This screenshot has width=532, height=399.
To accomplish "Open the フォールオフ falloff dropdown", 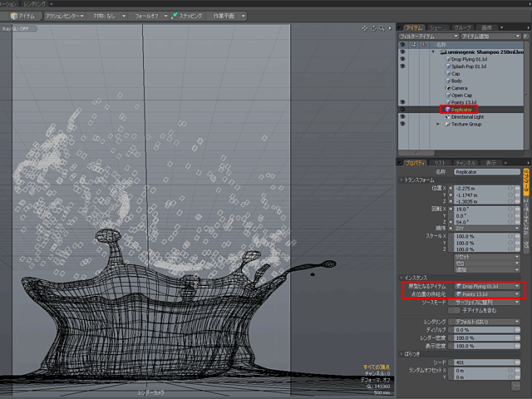I will click(x=149, y=16).
